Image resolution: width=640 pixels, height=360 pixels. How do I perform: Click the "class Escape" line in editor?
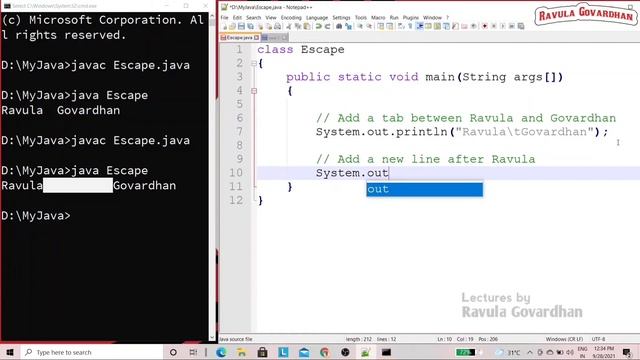(x=301, y=50)
